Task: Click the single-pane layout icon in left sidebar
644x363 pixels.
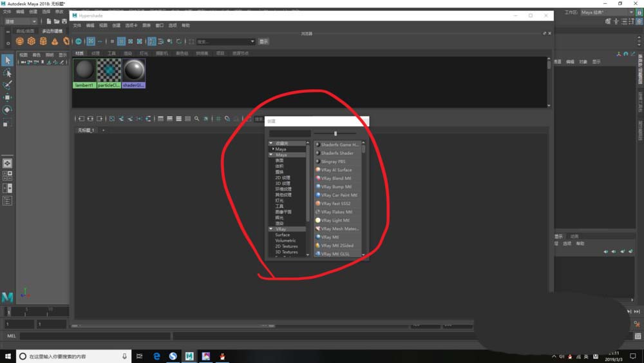Action: pos(7,164)
